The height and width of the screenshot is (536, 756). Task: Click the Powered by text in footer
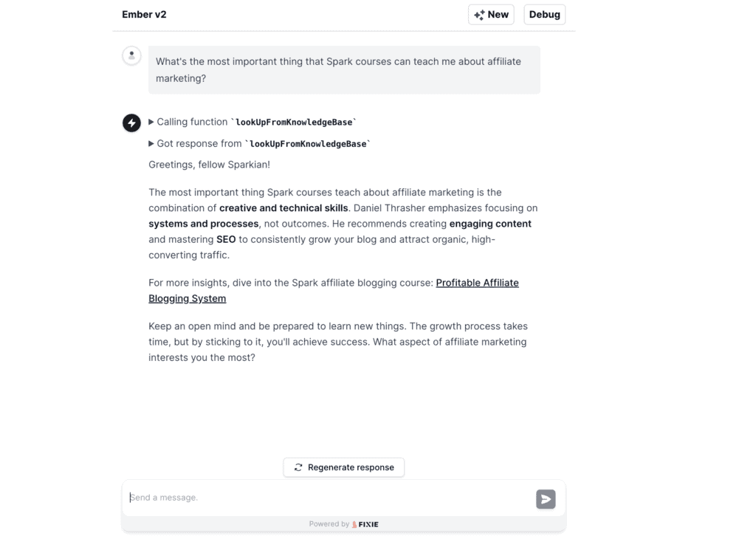click(x=329, y=524)
